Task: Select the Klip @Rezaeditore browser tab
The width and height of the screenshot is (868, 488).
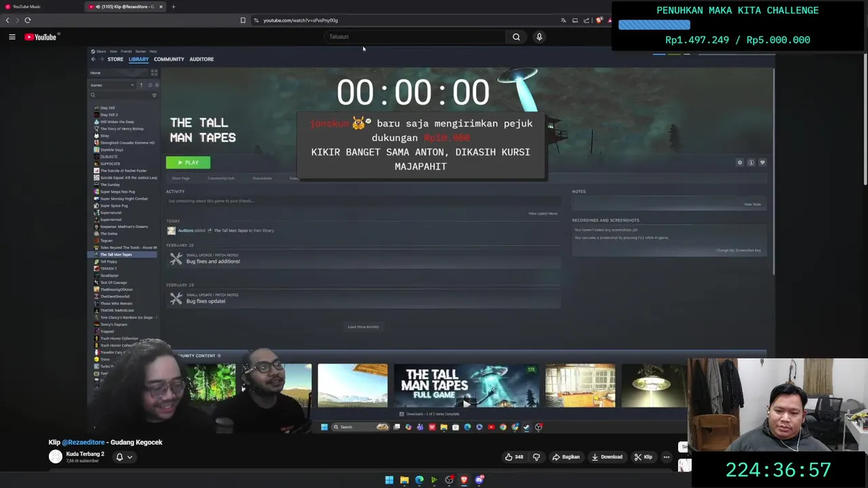Action: (x=124, y=7)
